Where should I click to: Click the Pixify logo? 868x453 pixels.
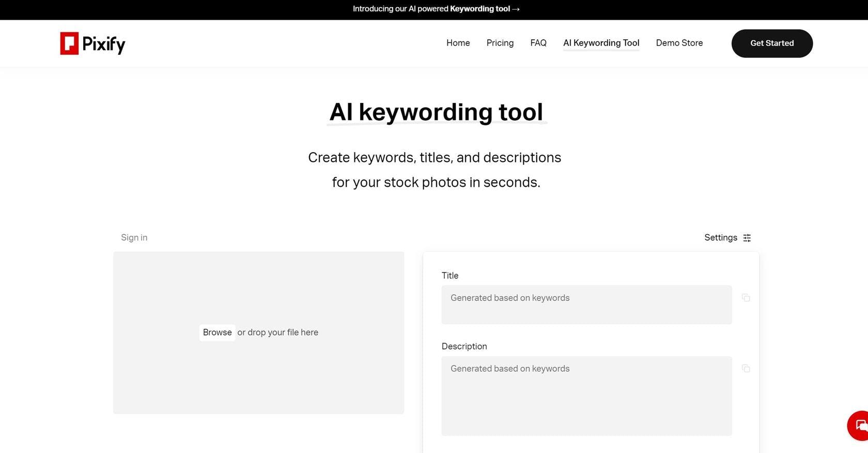click(92, 43)
